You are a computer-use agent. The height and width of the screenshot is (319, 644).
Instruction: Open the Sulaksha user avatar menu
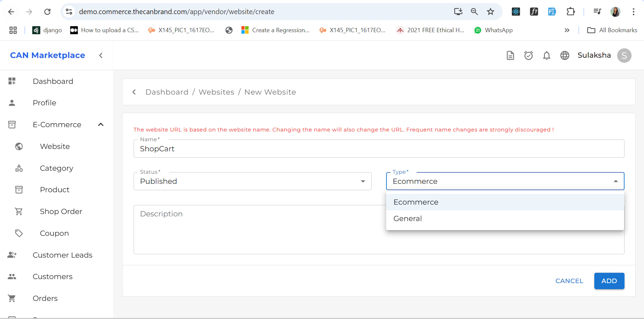point(624,55)
